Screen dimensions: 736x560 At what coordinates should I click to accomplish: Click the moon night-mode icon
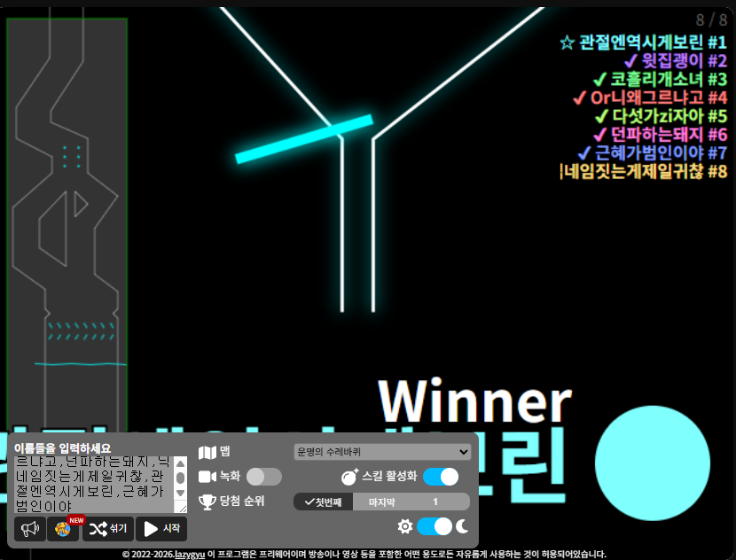point(462,526)
